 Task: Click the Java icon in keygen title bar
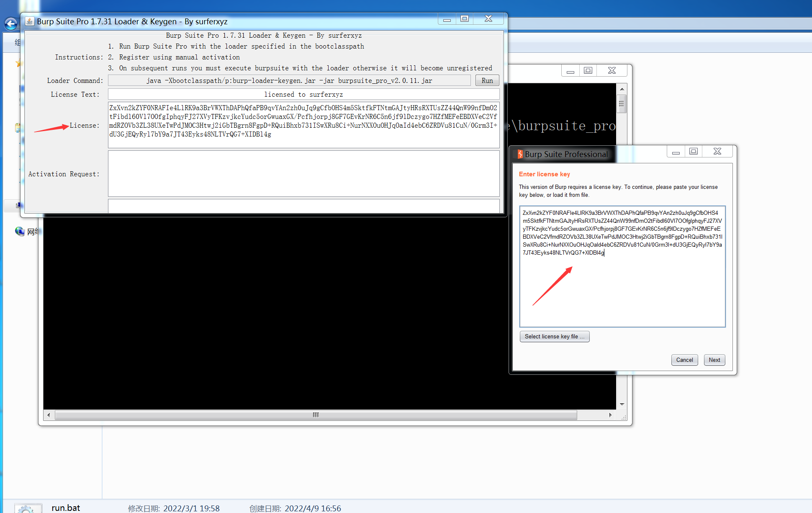click(30, 21)
